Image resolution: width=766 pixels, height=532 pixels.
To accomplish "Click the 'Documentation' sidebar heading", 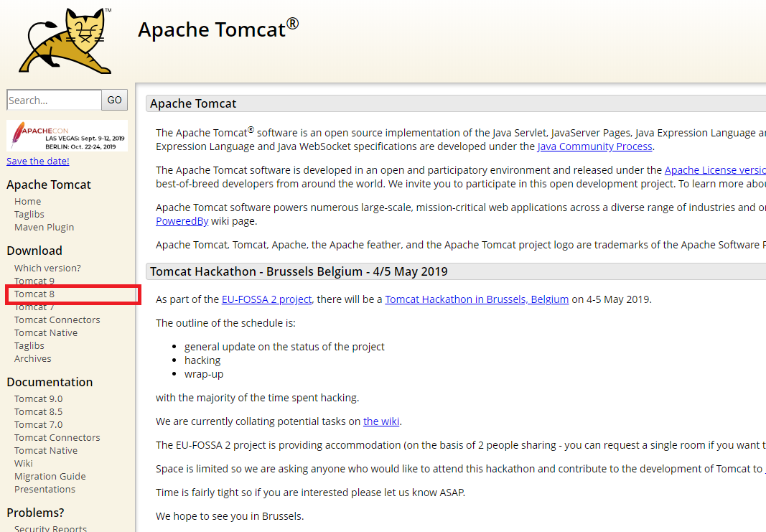I will pyautogui.click(x=50, y=382).
